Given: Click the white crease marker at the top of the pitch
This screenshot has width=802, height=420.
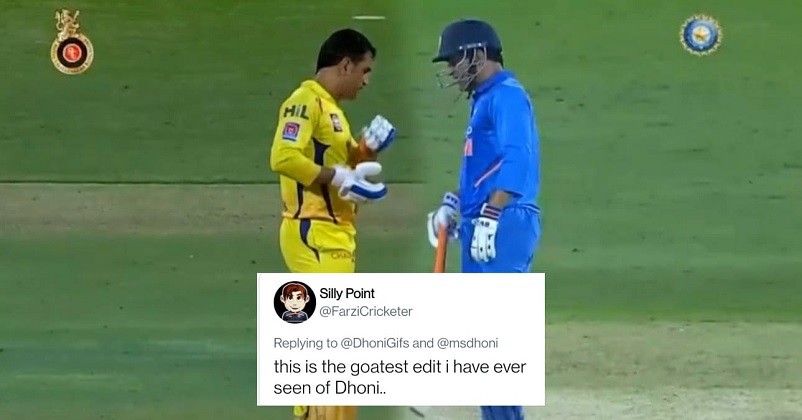Looking at the screenshot, I should pos(368,18).
